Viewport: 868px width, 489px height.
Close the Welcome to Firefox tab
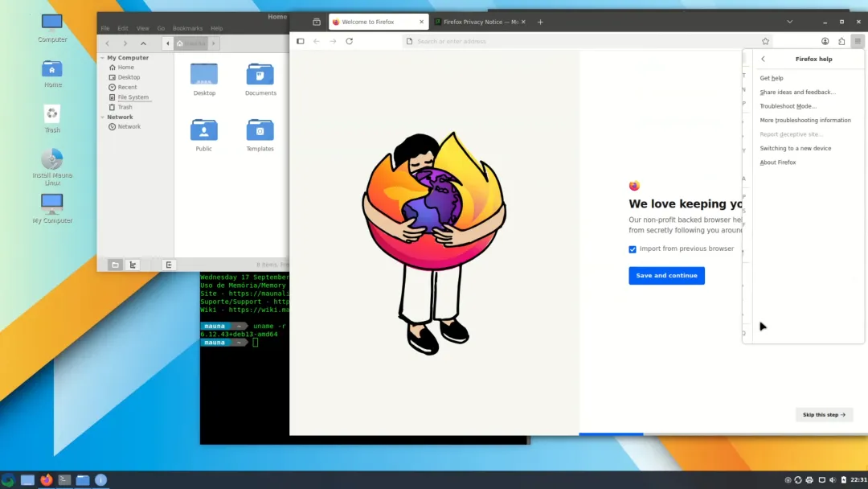(421, 23)
